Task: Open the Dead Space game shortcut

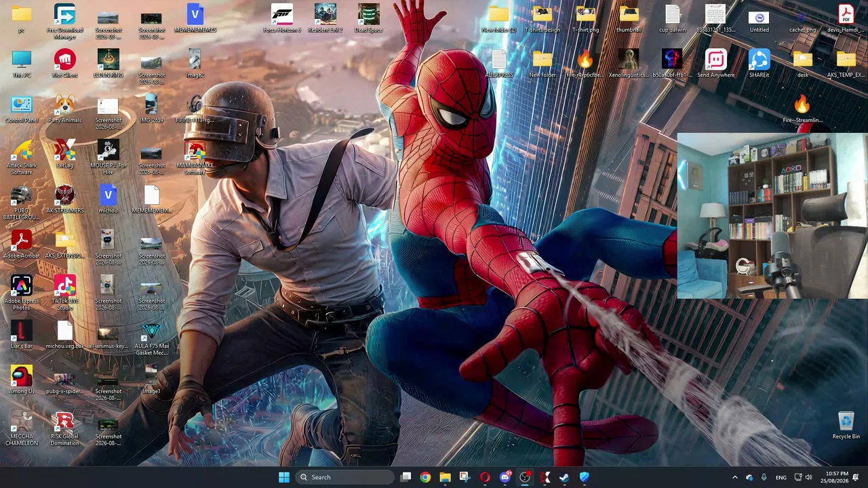Action: tap(368, 19)
